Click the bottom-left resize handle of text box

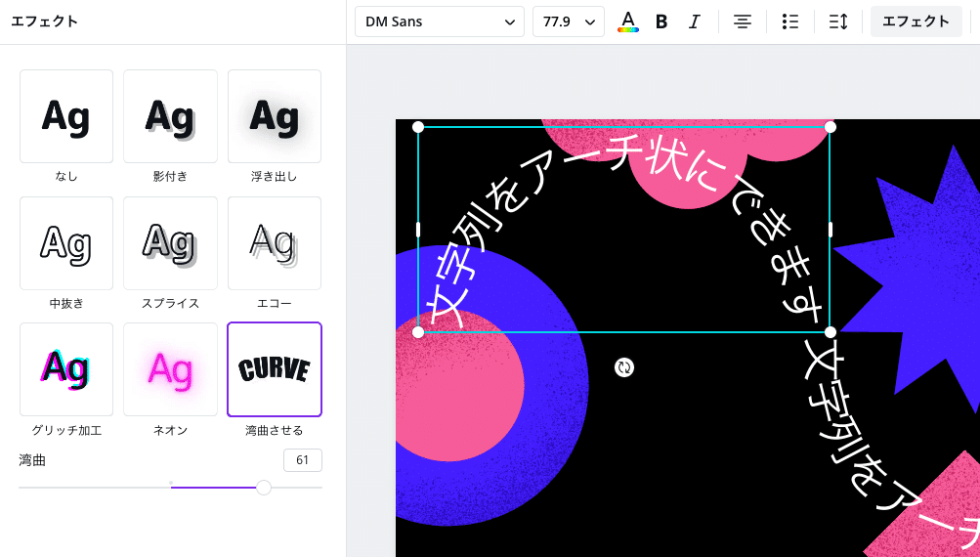418,332
